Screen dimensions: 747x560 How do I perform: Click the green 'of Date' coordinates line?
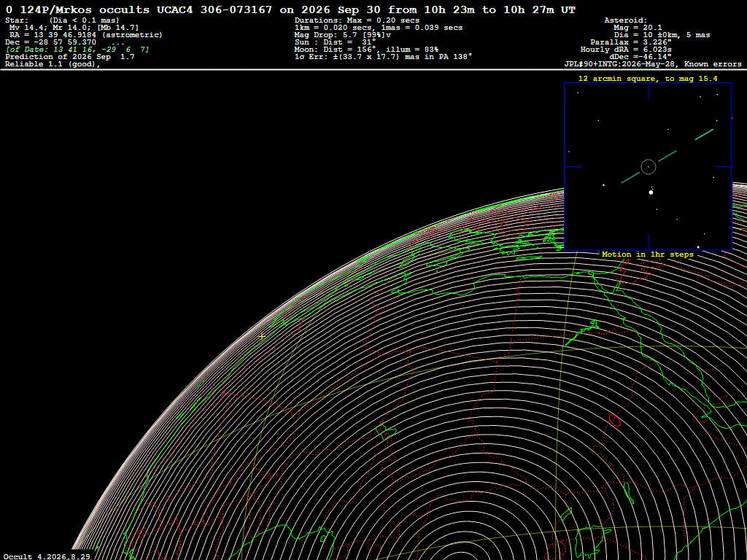77,50
